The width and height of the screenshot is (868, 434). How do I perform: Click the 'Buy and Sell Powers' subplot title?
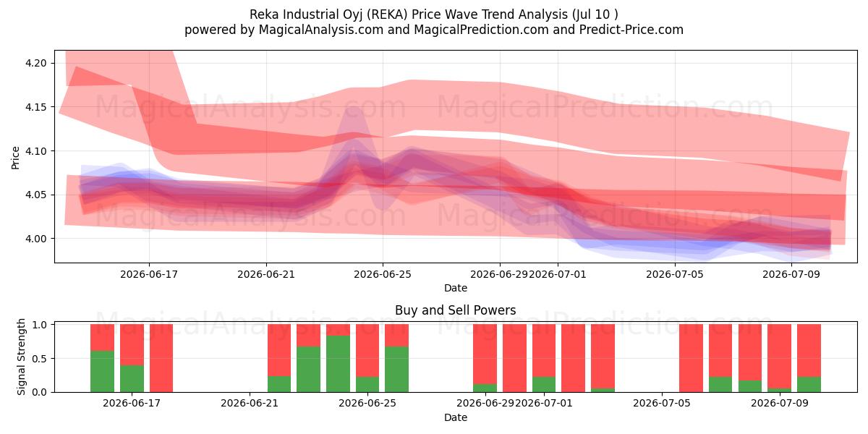click(x=456, y=310)
